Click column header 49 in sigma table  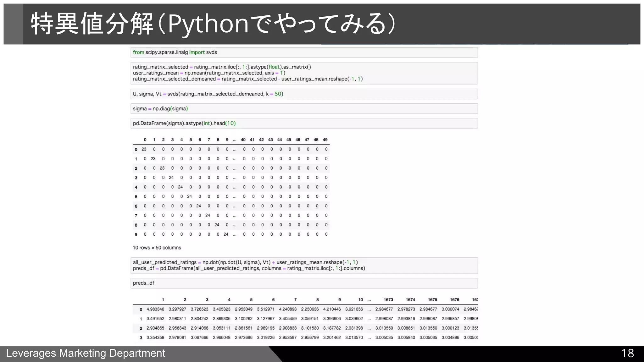(325, 140)
